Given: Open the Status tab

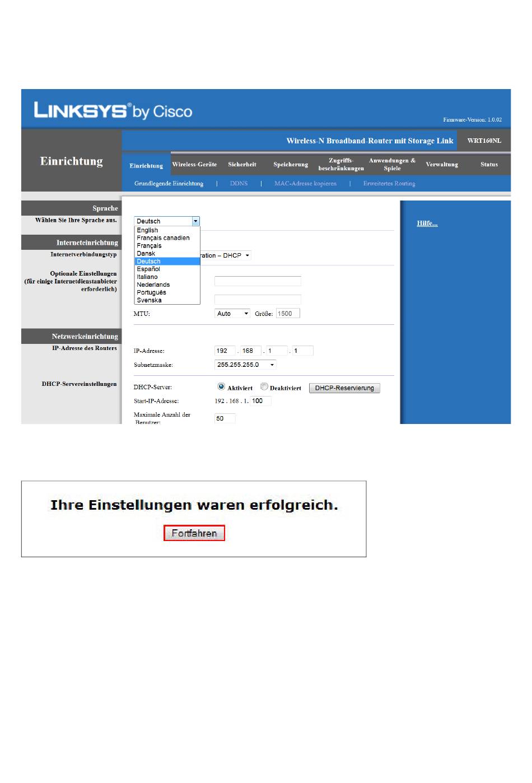Looking at the screenshot, I should pos(489,164).
